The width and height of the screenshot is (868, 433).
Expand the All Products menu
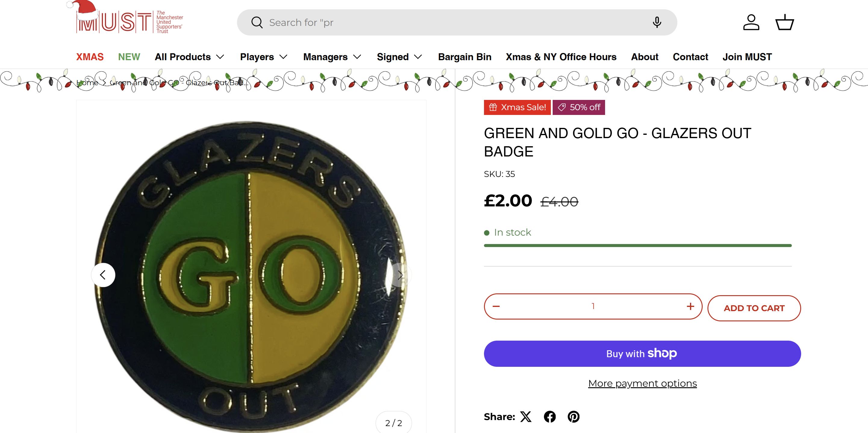click(189, 57)
